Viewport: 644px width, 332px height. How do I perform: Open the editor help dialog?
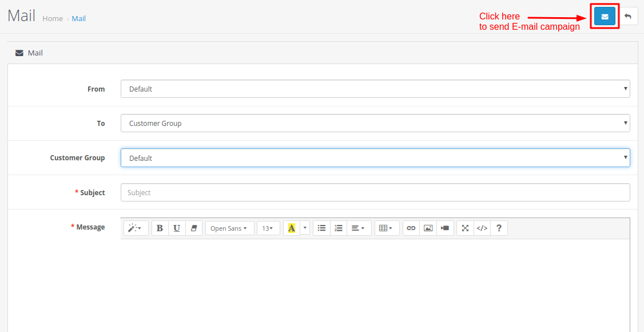[499, 228]
